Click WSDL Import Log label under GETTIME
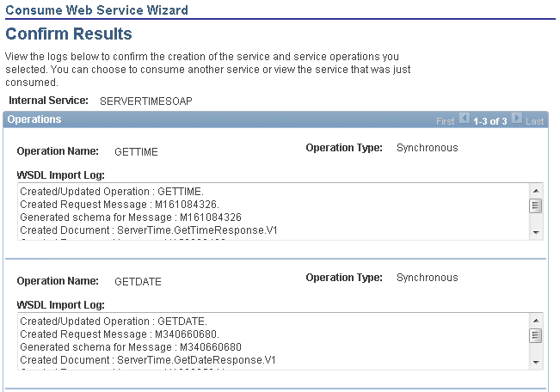This screenshot has width=560, height=392. tap(61, 175)
